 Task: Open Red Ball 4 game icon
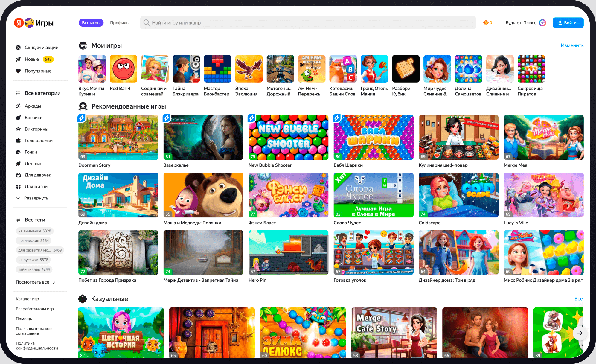click(x=124, y=69)
